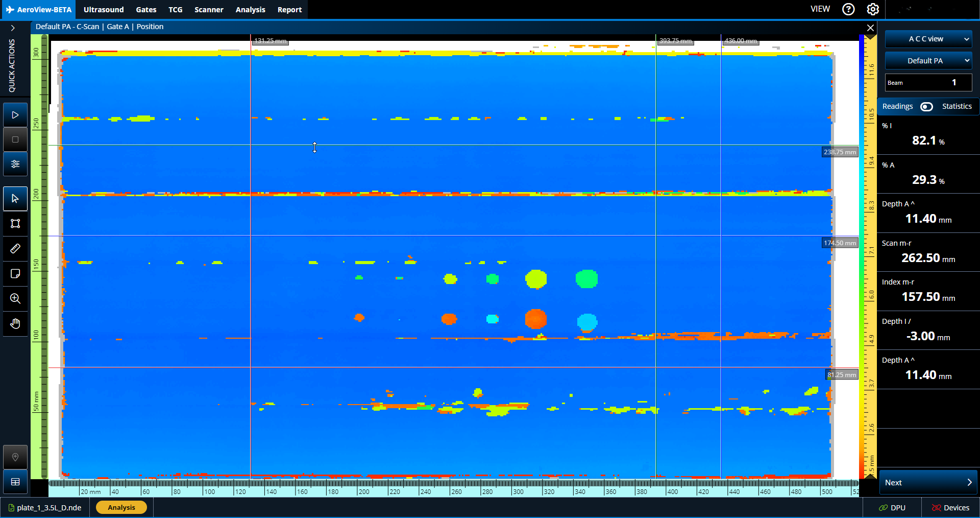The width and height of the screenshot is (980, 518).
Task: Select the sticky note annotation tool
Action: click(x=15, y=274)
